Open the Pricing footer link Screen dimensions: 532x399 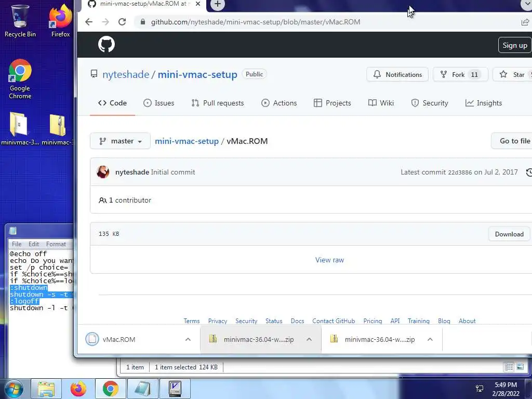click(x=373, y=321)
